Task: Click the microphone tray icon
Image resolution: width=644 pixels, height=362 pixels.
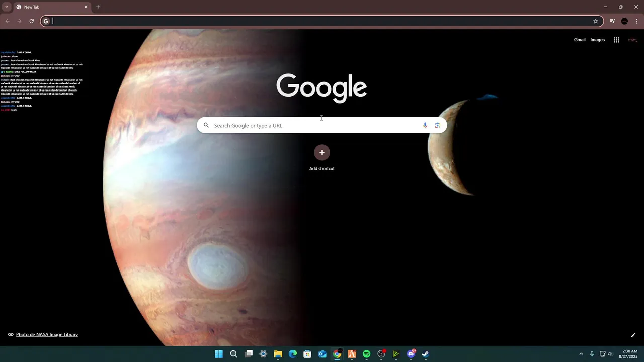Action: tap(592, 354)
